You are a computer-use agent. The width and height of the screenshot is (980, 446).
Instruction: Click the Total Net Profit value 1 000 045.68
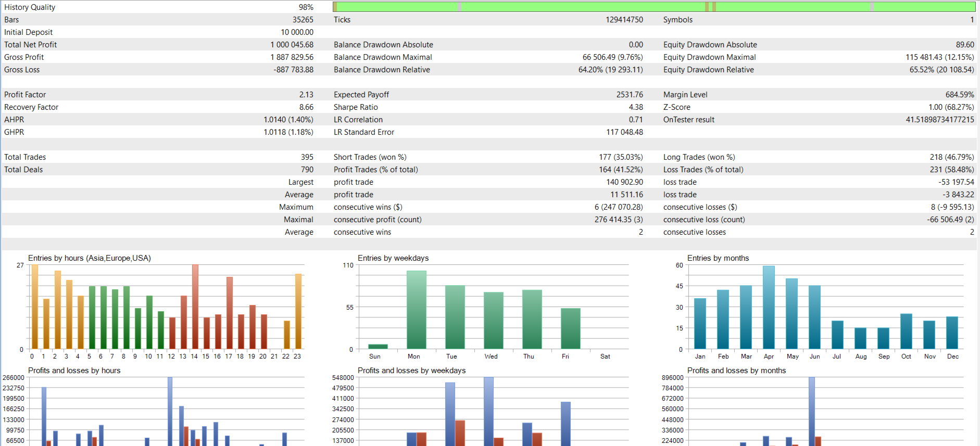click(292, 45)
